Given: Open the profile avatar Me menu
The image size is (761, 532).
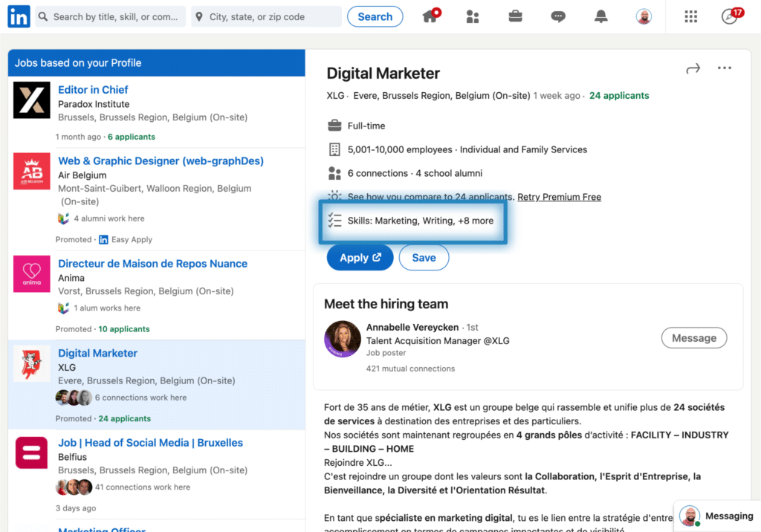Looking at the screenshot, I should click(x=644, y=16).
